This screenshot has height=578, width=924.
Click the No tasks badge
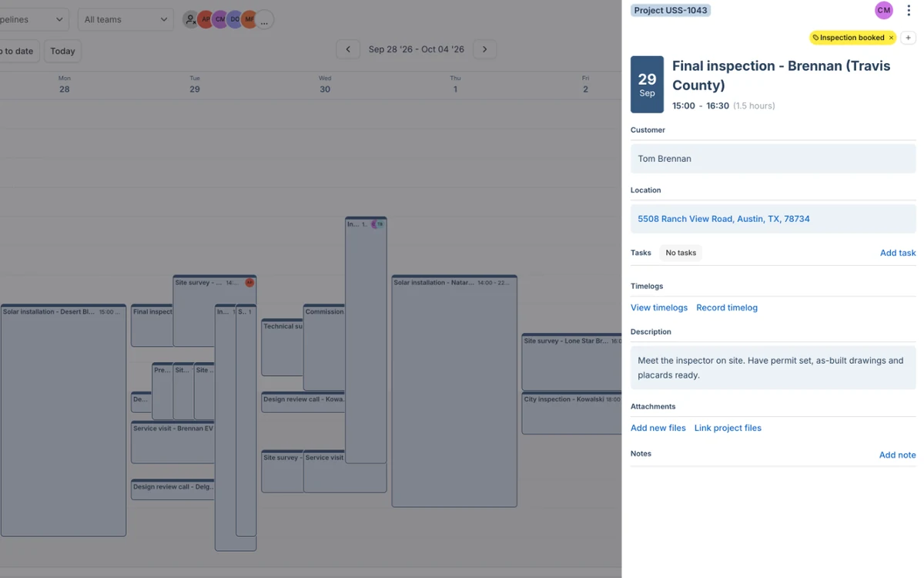pyautogui.click(x=681, y=253)
